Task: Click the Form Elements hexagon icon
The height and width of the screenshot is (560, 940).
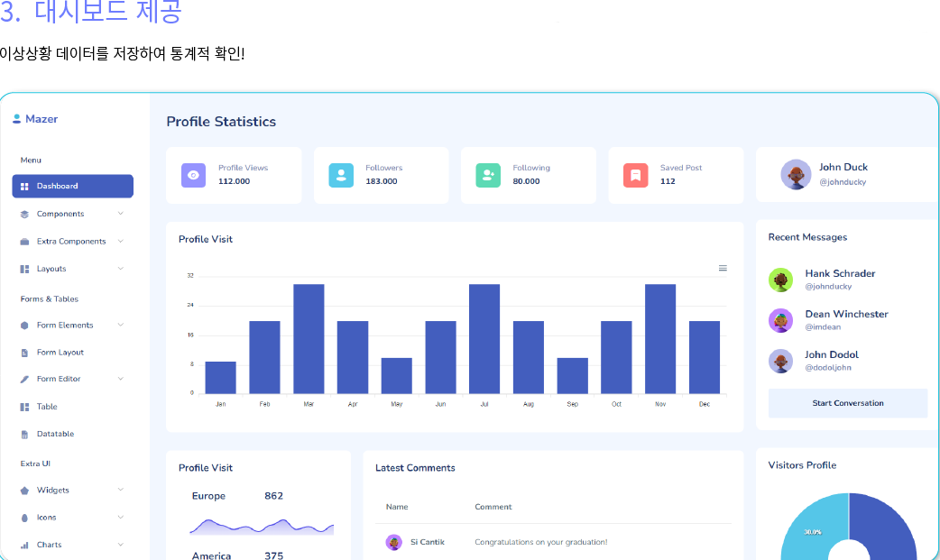Action: 24,326
